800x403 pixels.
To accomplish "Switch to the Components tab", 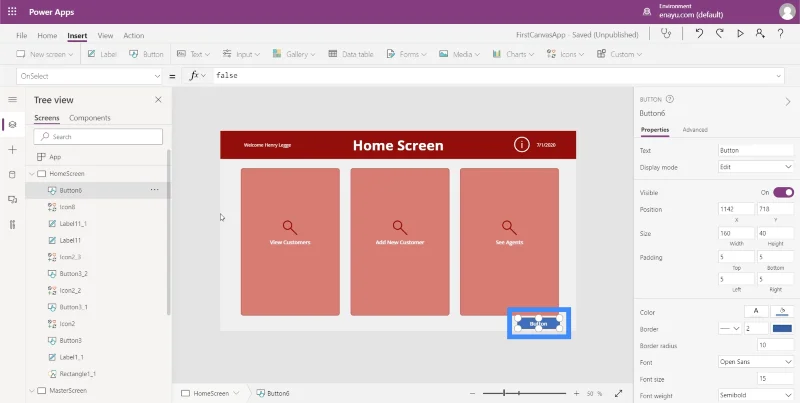I will click(x=90, y=118).
